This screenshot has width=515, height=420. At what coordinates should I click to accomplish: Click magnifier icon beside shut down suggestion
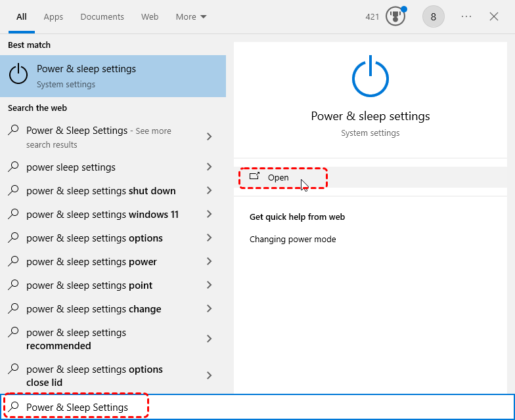coord(13,190)
